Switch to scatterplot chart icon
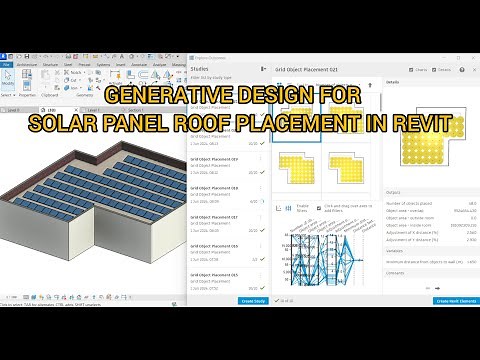The image size is (480, 360). (x=279, y=208)
